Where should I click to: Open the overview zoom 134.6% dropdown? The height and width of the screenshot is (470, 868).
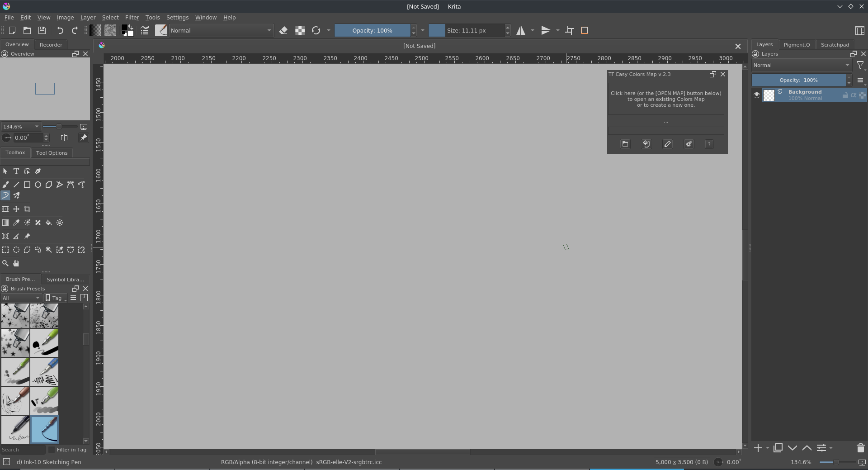tap(21, 127)
